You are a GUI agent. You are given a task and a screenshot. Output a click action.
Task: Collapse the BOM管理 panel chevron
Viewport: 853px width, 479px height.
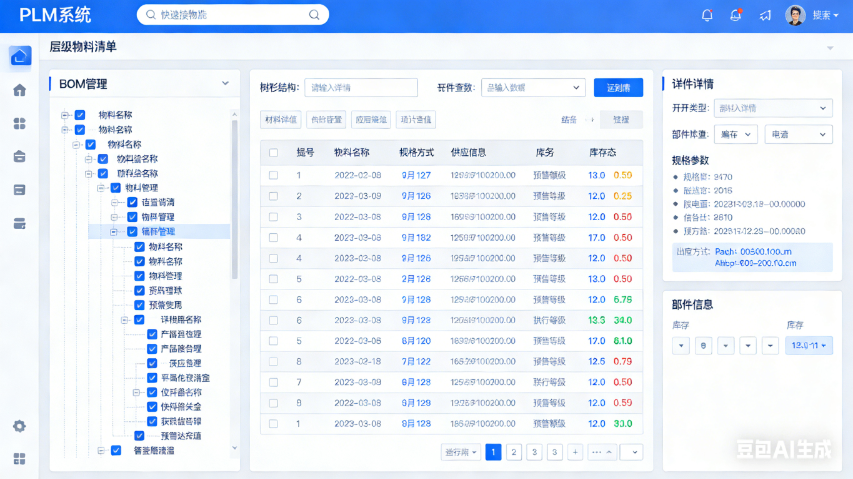tap(225, 83)
